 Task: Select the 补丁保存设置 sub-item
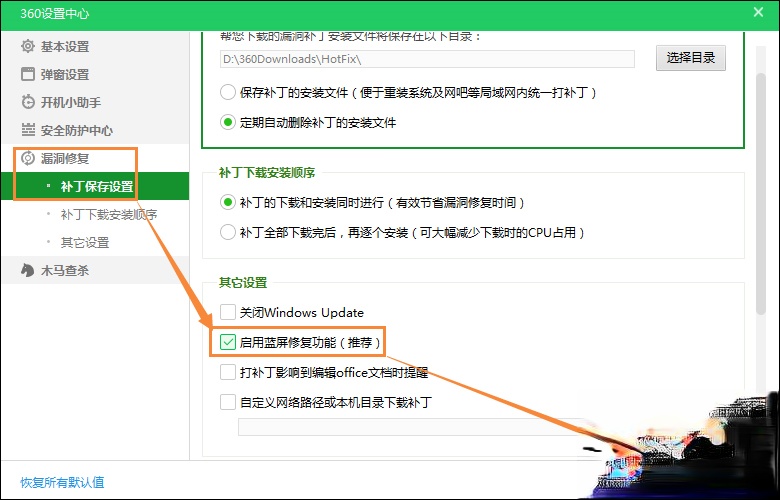click(x=95, y=187)
